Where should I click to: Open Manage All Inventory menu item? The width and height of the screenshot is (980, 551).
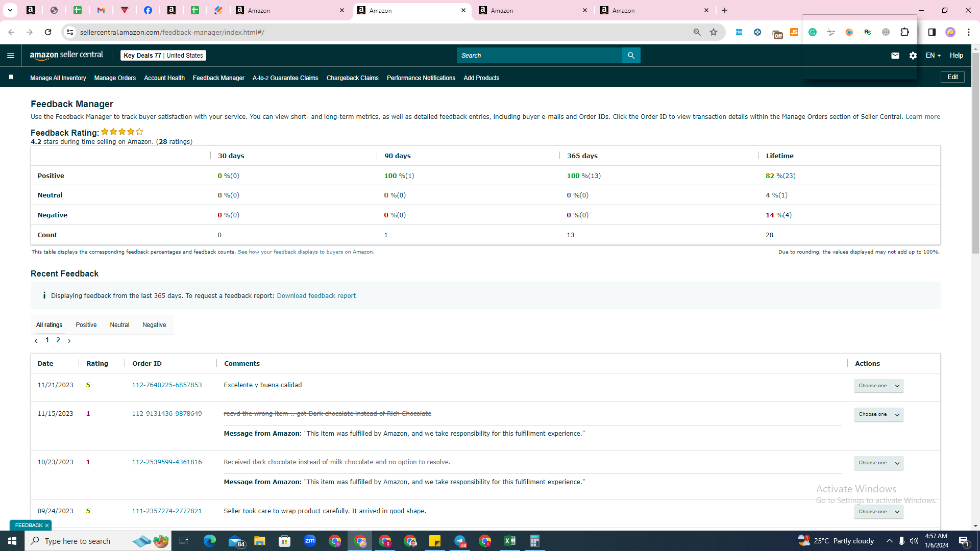pyautogui.click(x=58, y=78)
